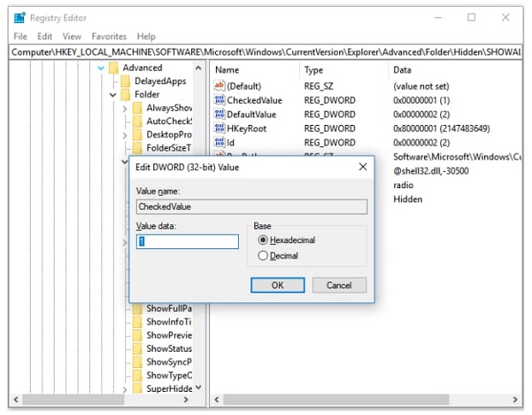
Task: Click the Value name field showing CheckedValue
Action: coord(251,207)
